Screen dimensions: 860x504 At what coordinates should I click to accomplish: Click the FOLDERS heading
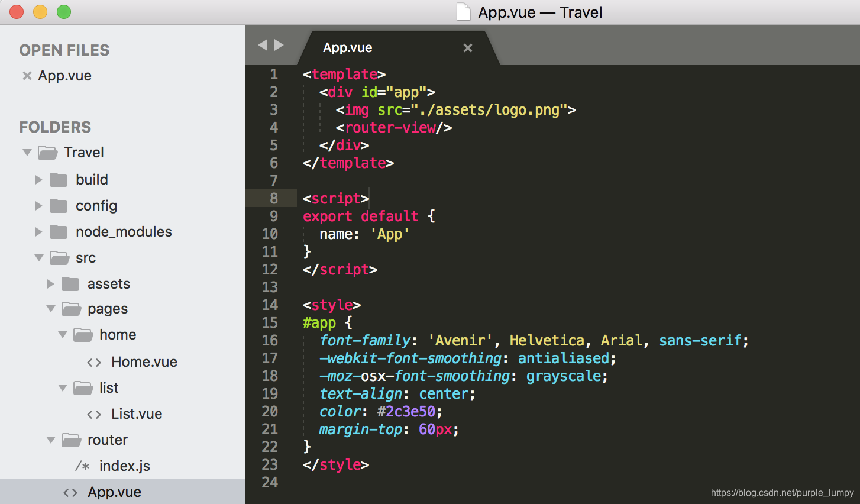point(56,127)
